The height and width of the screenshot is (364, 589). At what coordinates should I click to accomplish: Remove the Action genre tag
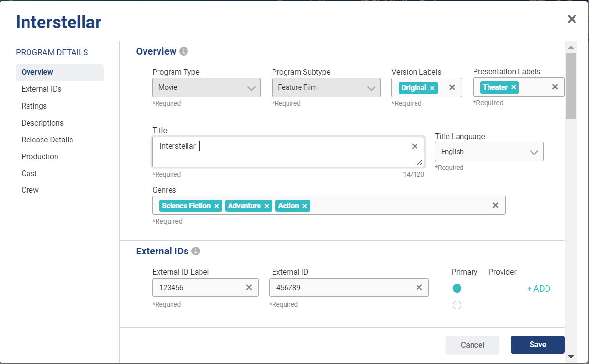pyautogui.click(x=305, y=206)
